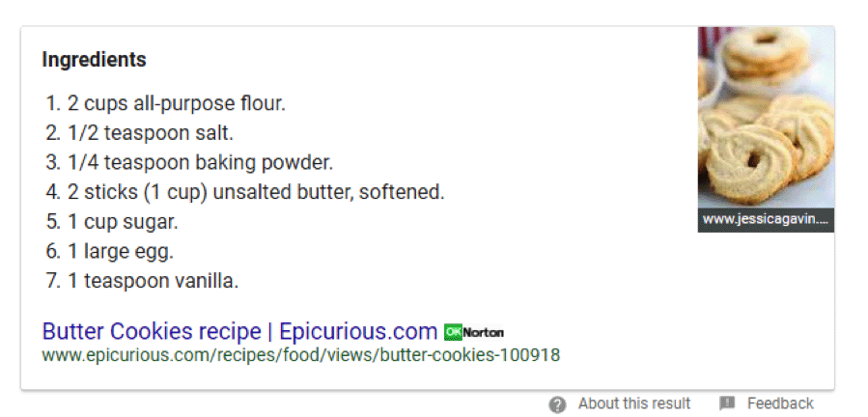Click the Norton label beside the OK badge
Viewport: 868px width, 417px height.
[x=483, y=332]
